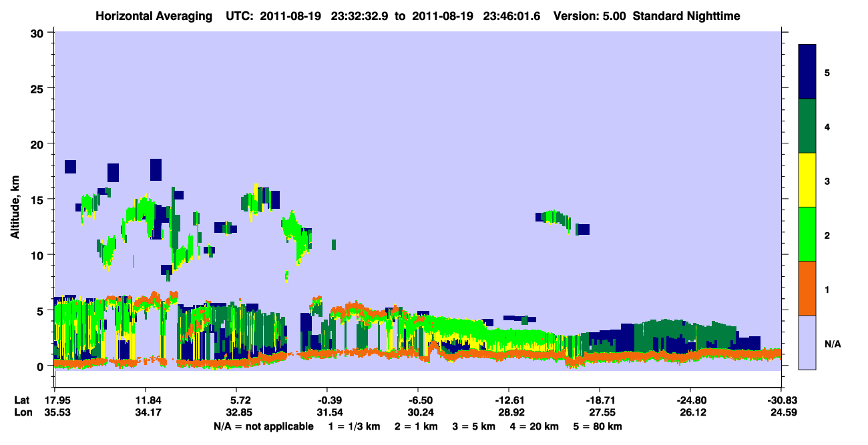868x445 pixels.
Task: Click the '5 = 80 km' legend note
Action: pyautogui.click(x=596, y=426)
